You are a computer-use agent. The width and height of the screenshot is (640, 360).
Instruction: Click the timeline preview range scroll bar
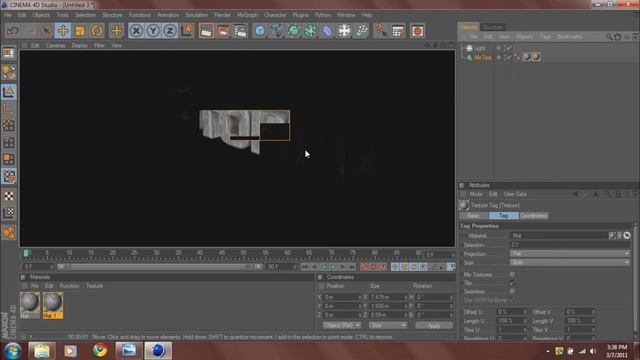(x=159, y=267)
